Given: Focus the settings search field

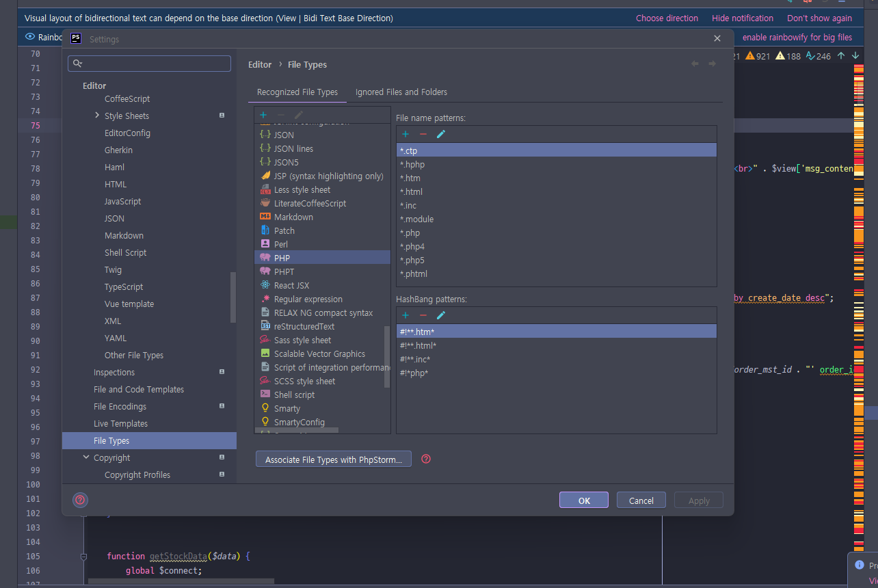Looking at the screenshot, I should click(149, 64).
